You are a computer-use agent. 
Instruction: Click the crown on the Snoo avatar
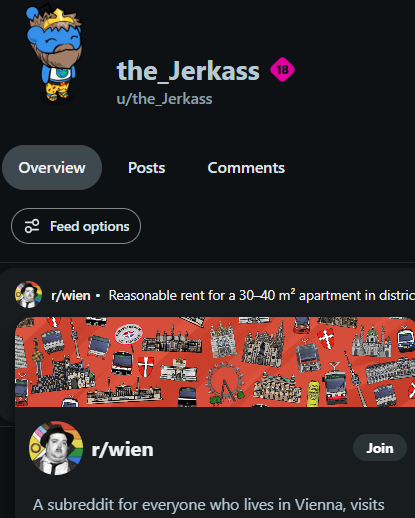tap(60, 17)
